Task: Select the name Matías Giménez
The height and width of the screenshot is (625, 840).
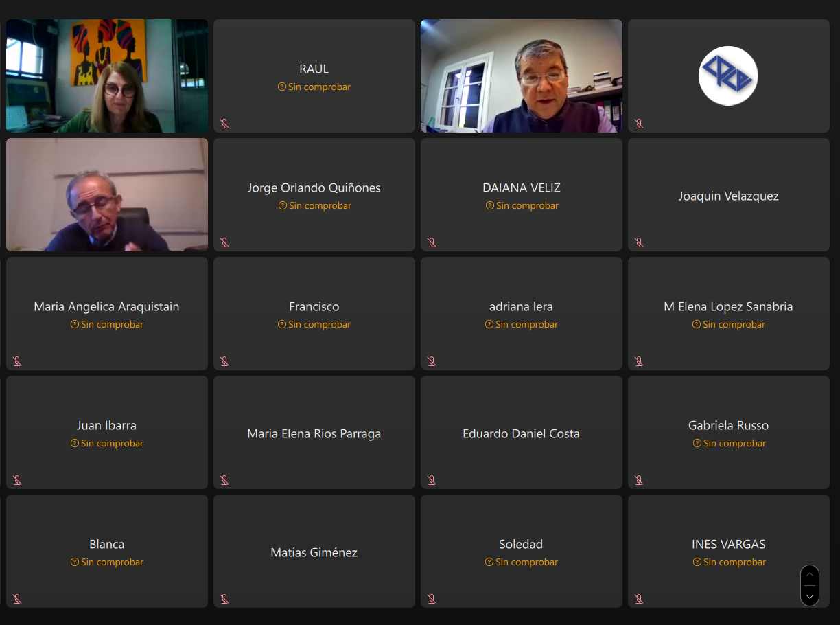Action: [x=314, y=553]
